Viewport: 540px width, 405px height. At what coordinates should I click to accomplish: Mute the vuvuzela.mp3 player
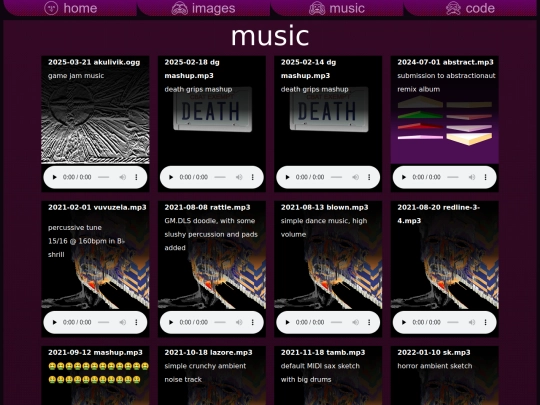[123, 322]
